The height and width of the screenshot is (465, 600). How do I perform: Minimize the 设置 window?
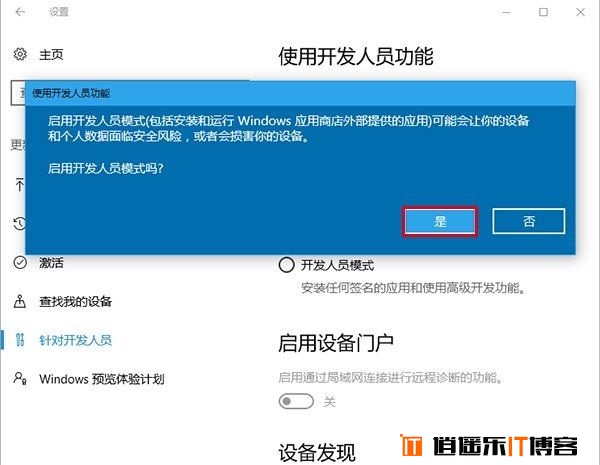coord(506,12)
